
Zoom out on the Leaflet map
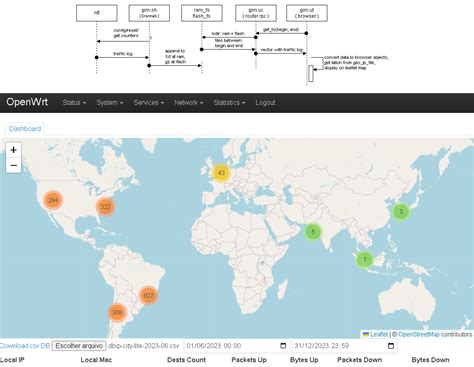point(13,165)
